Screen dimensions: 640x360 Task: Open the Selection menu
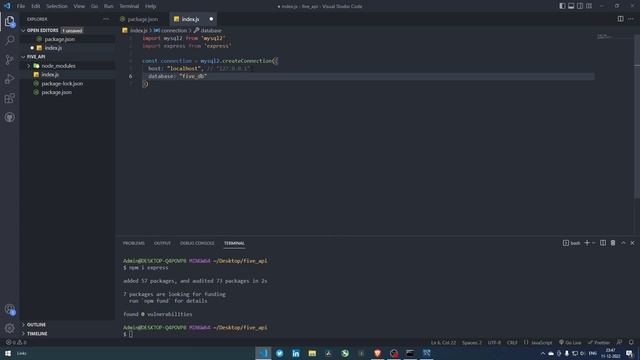tap(57, 6)
